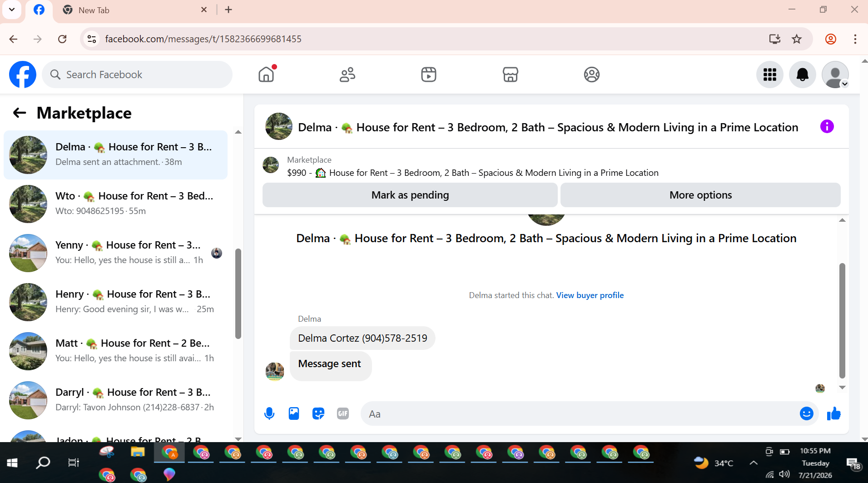The height and width of the screenshot is (483, 868).
Task: Click the message thread scrollbar thumb
Action: [x=842, y=320]
